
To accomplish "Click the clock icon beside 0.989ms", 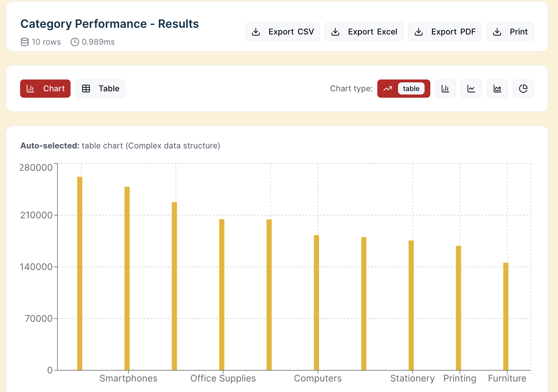I will tap(75, 42).
